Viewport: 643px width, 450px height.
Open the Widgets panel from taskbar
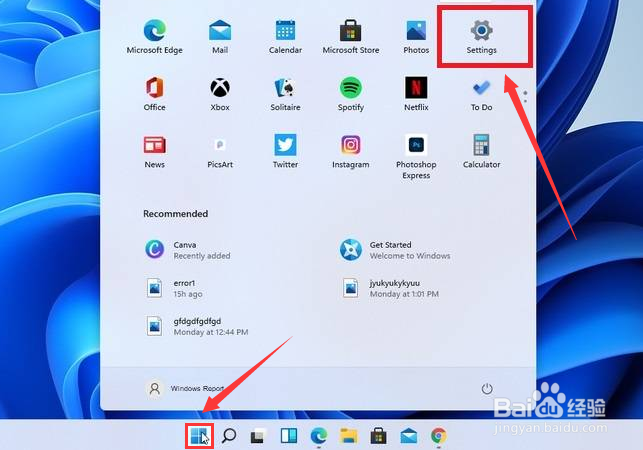(289, 436)
